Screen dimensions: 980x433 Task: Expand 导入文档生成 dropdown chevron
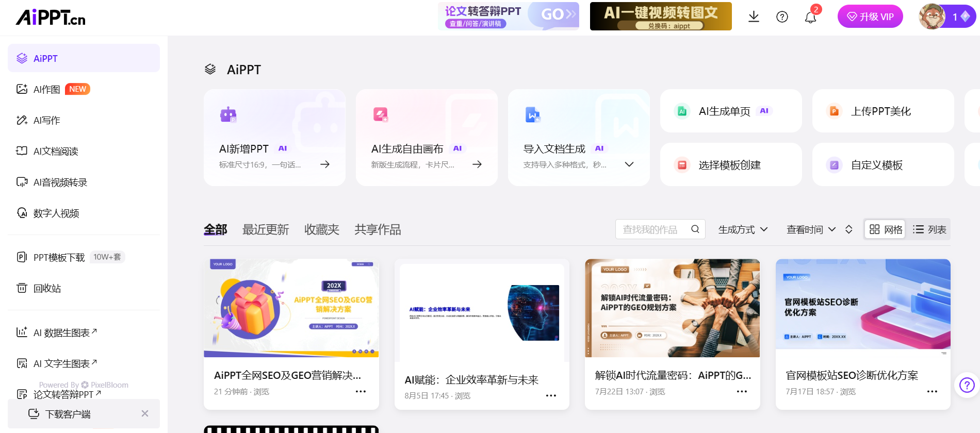click(x=629, y=164)
